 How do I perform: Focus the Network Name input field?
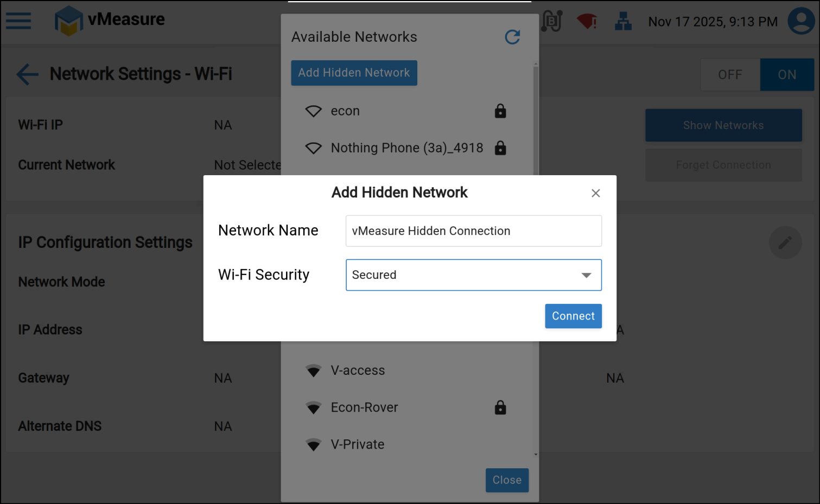[x=473, y=231]
